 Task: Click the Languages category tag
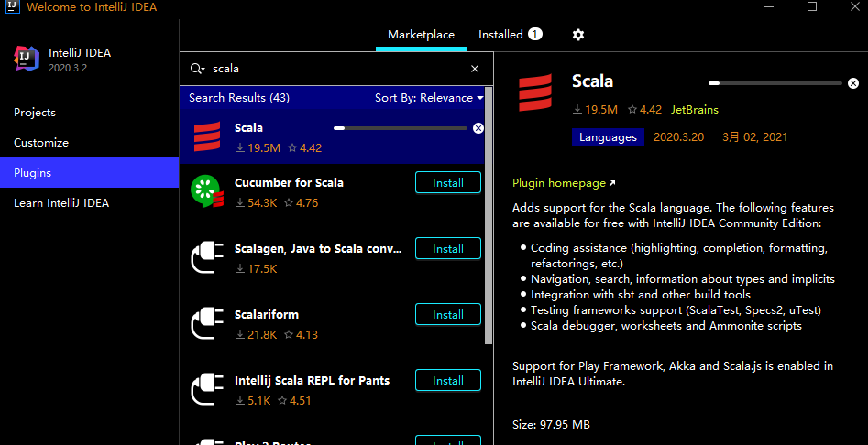click(x=608, y=137)
